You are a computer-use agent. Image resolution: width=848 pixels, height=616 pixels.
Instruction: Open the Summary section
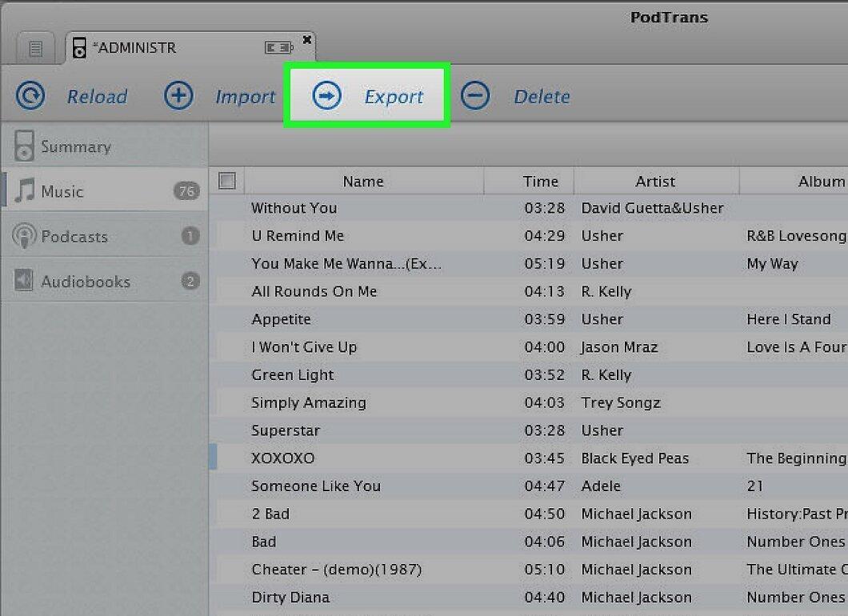point(105,146)
